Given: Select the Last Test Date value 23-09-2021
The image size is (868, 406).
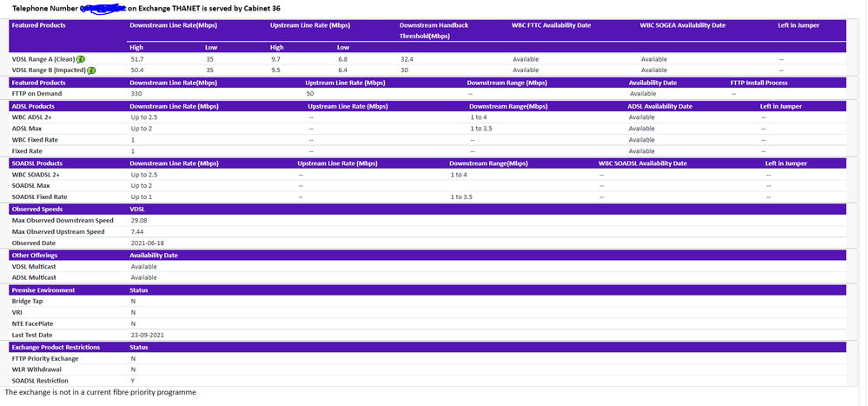Looking at the screenshot, I should (149, 335).
